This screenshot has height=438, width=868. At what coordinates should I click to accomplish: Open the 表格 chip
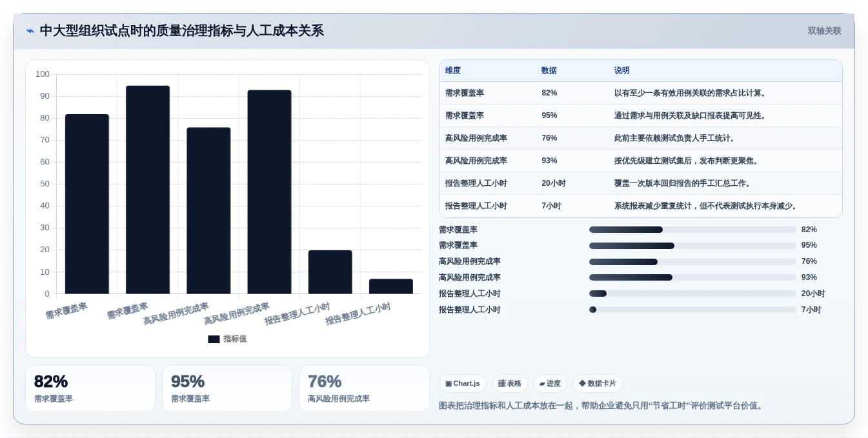(x=510, y=384)
